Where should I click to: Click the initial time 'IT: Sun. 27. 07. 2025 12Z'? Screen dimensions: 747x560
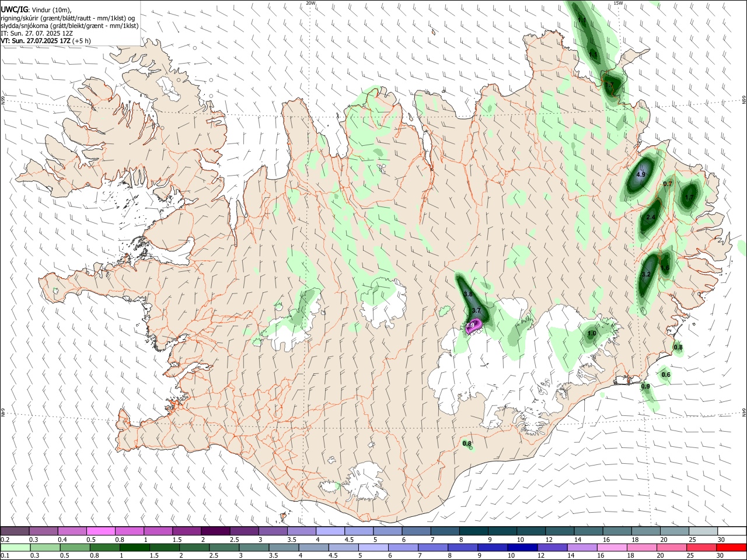click(37, 33)
